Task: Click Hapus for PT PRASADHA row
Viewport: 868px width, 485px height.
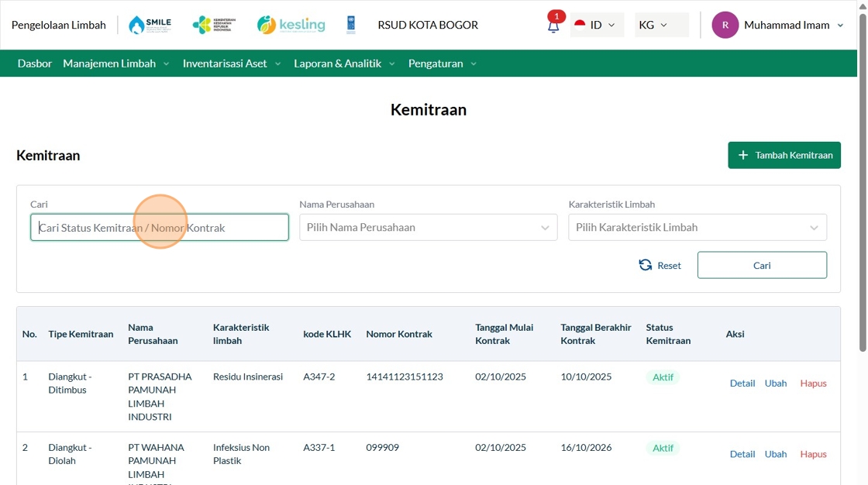Action: (813, 384)
